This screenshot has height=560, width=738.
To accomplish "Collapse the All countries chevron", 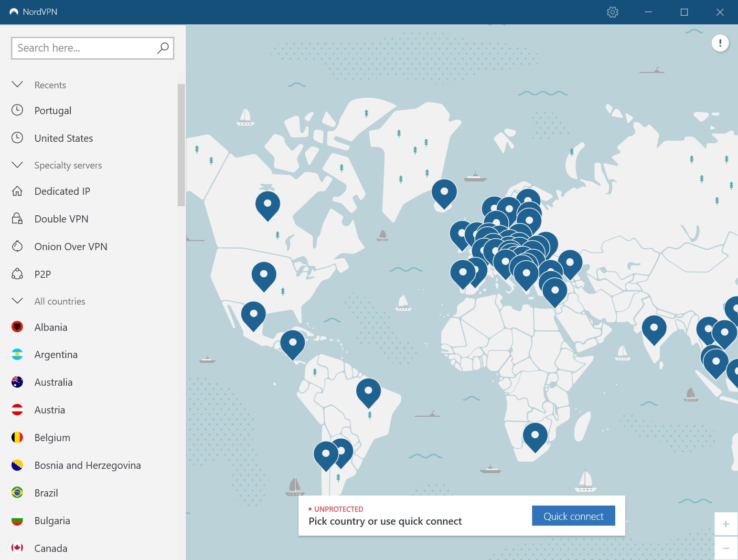I will (x=17, y=301).
